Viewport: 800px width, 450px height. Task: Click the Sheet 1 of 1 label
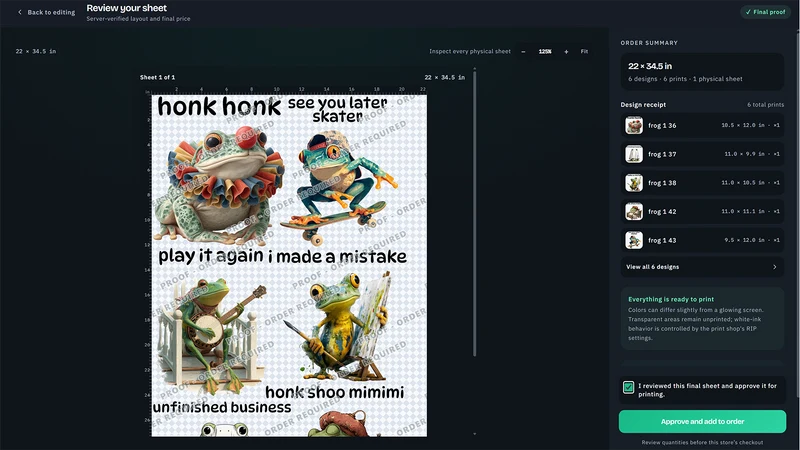coord(158,78)
